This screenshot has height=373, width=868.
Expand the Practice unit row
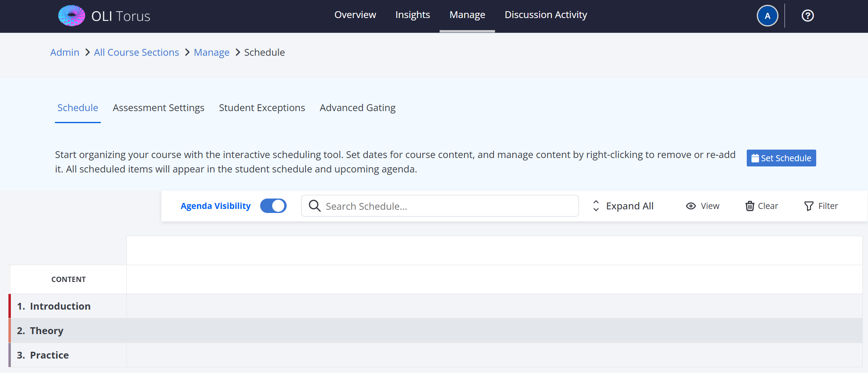pos(49,355)
